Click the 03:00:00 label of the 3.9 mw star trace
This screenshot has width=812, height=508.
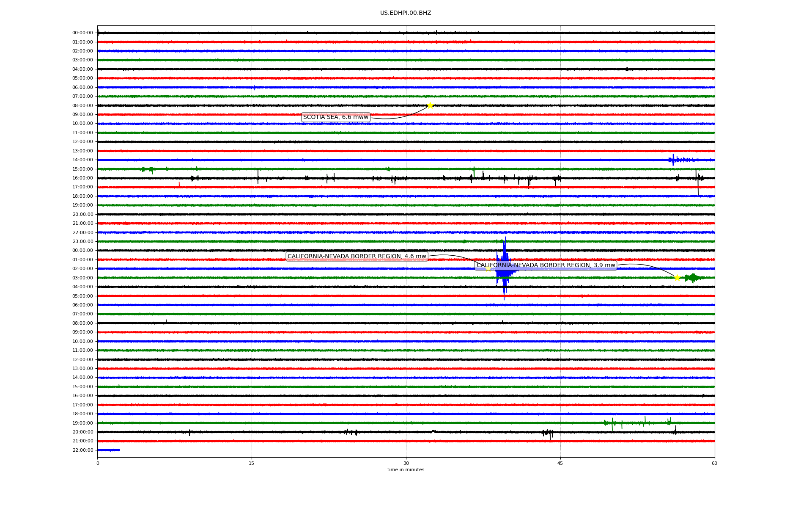pos(82,278)
